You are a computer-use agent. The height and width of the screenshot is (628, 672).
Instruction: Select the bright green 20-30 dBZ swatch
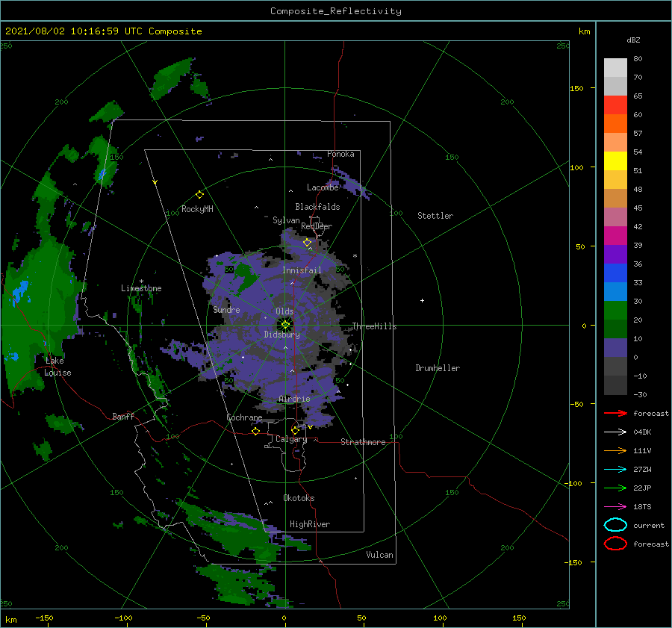pos(615,310)
